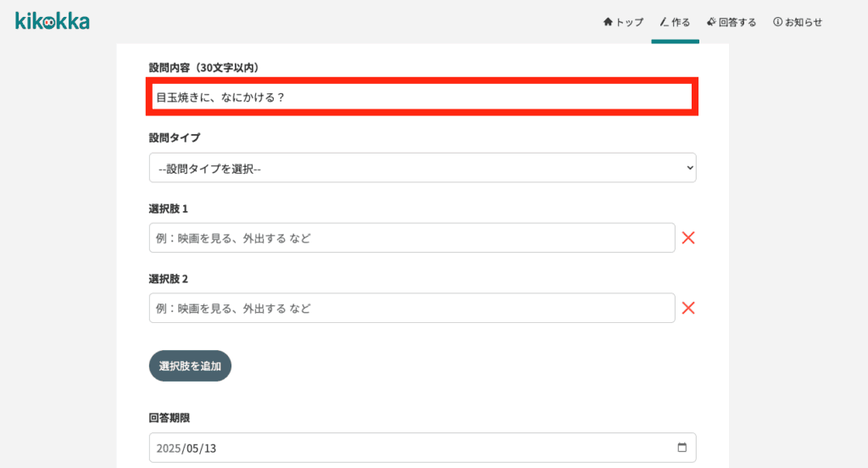Image resolution: width=868 pixels, height=468 pixels.
Task: Click the kikokka logo
Action: pyautogui.click(x=52, y=21)
